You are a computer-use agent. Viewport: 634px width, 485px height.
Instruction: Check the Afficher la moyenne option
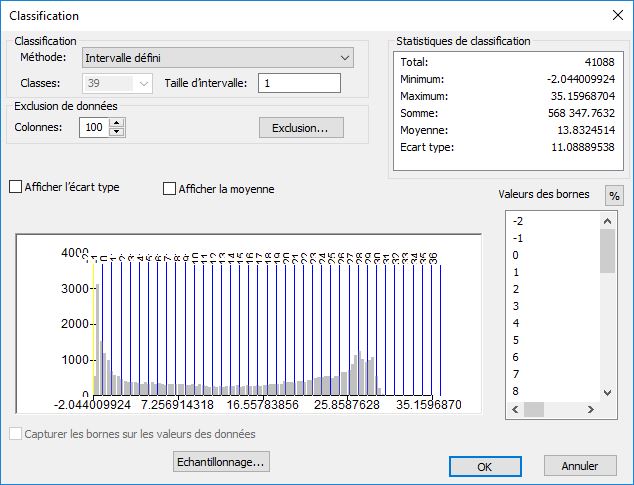coord(169,189)
